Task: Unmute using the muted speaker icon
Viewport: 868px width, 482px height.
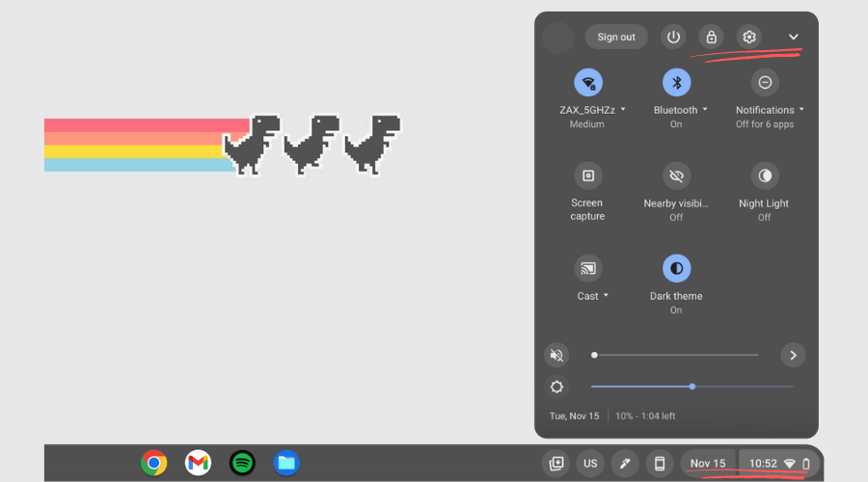Action: (x=556, y=356)
